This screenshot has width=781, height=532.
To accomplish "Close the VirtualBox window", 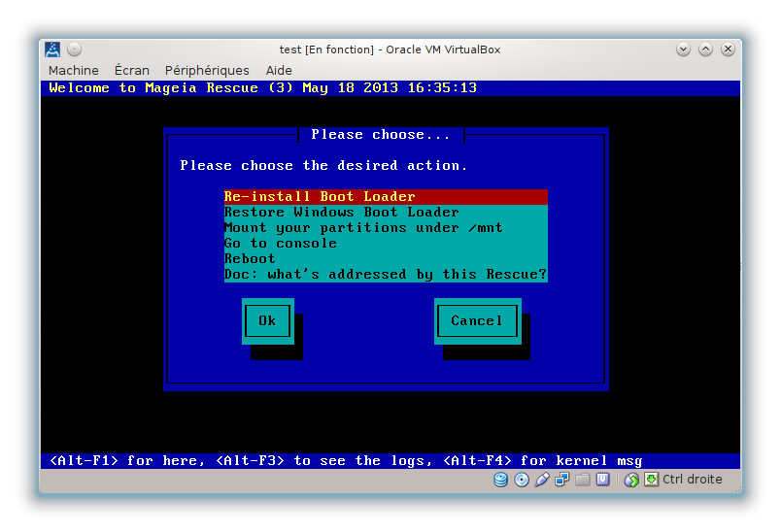I will (729, 50).
